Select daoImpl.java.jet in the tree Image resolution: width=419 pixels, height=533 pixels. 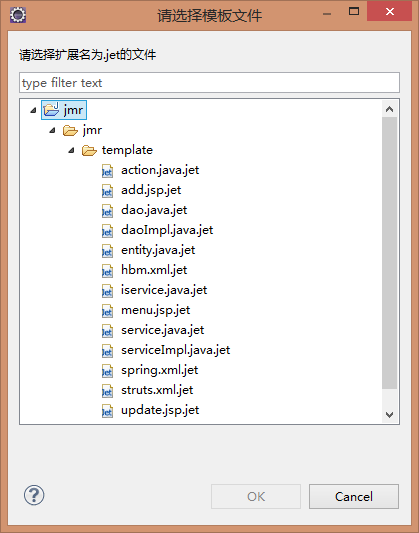tap(167, 230)
